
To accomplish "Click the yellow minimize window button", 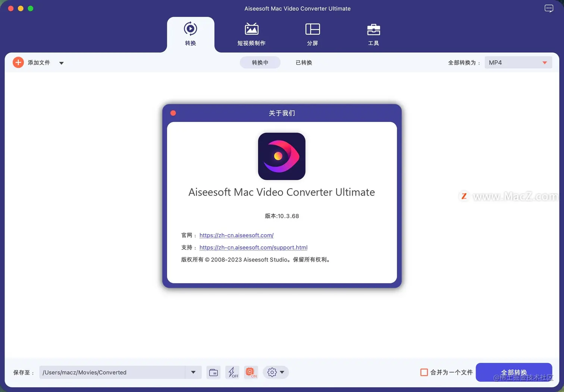I will click(x=21, y=8).
